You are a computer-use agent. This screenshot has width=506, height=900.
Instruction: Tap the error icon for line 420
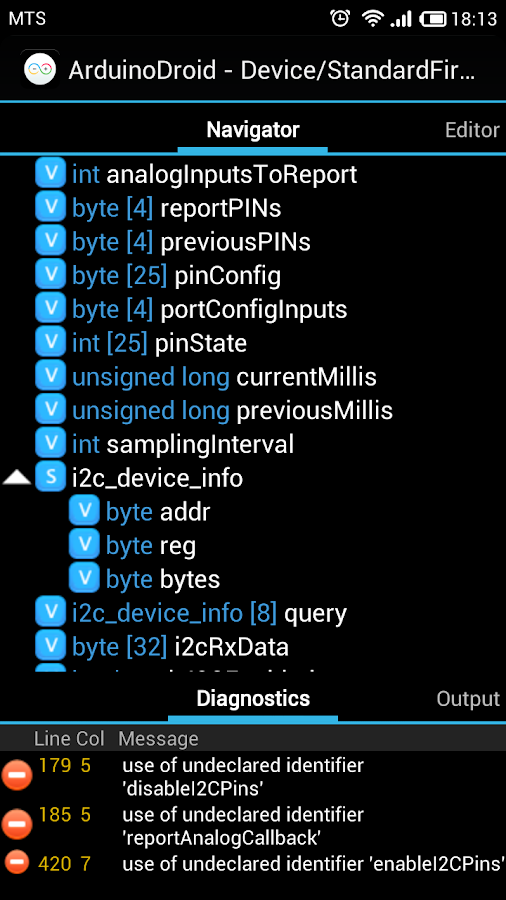point(17,862)
